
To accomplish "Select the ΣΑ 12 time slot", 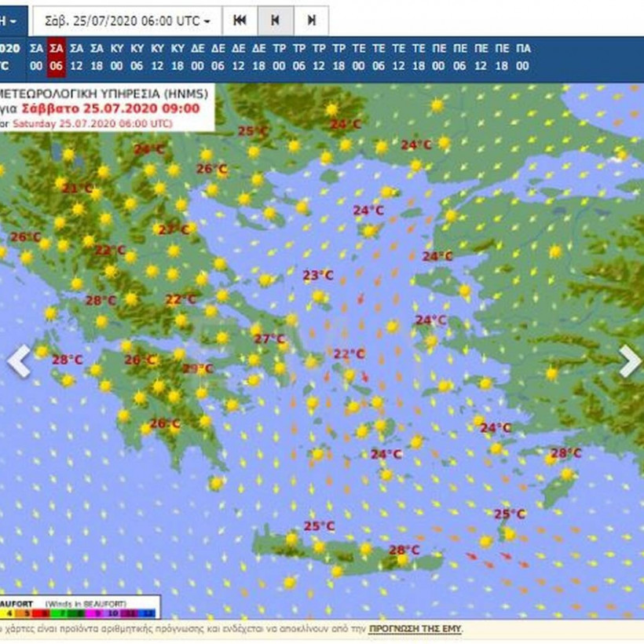I will (x=76, y=57).
